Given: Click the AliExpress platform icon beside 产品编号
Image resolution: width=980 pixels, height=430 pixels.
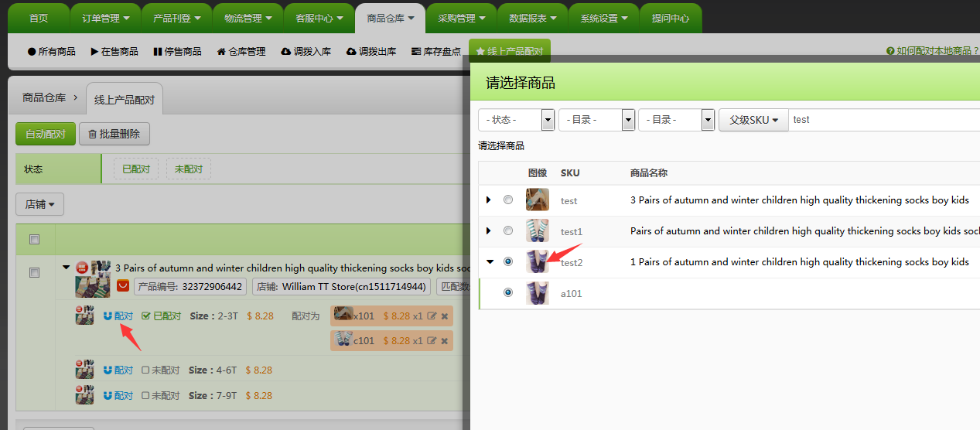Looking at the screenshot, I should click(123, 286).
